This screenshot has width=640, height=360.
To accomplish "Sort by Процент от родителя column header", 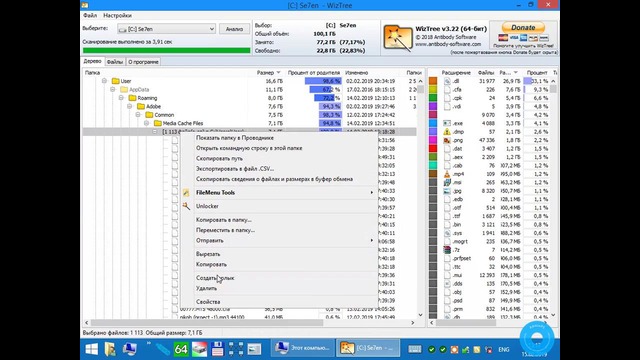I will (313, 72).
